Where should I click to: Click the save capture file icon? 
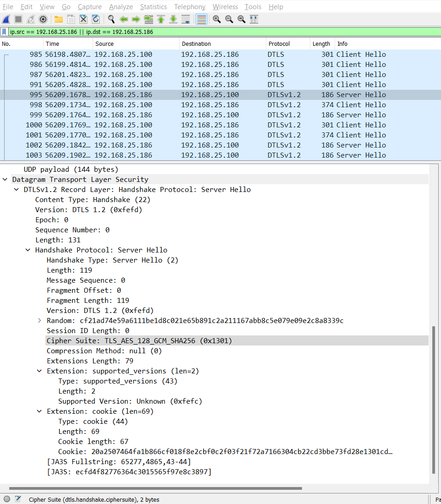[x=71, y=19]
